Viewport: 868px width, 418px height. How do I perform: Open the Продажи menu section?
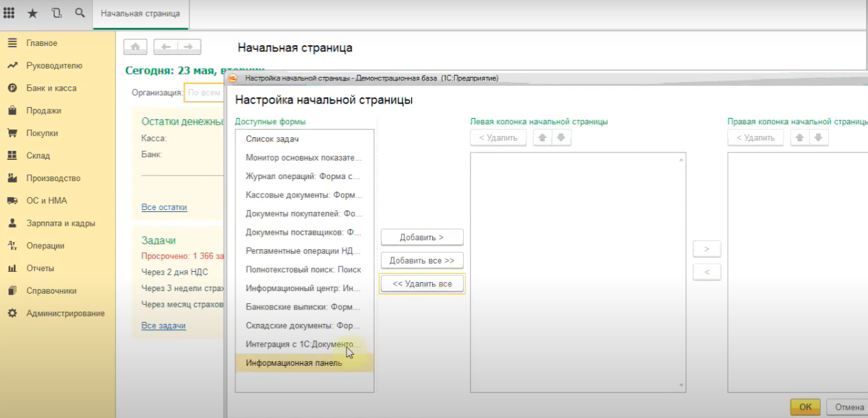pos(44,111)
